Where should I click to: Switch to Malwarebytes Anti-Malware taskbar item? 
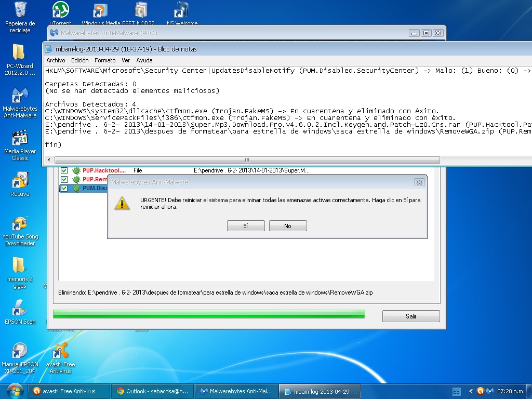point(236,391)
